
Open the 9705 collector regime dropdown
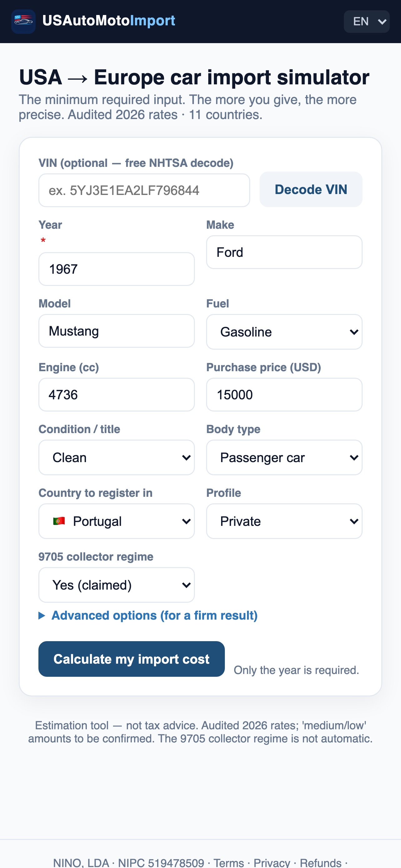(x=116, y=585)
